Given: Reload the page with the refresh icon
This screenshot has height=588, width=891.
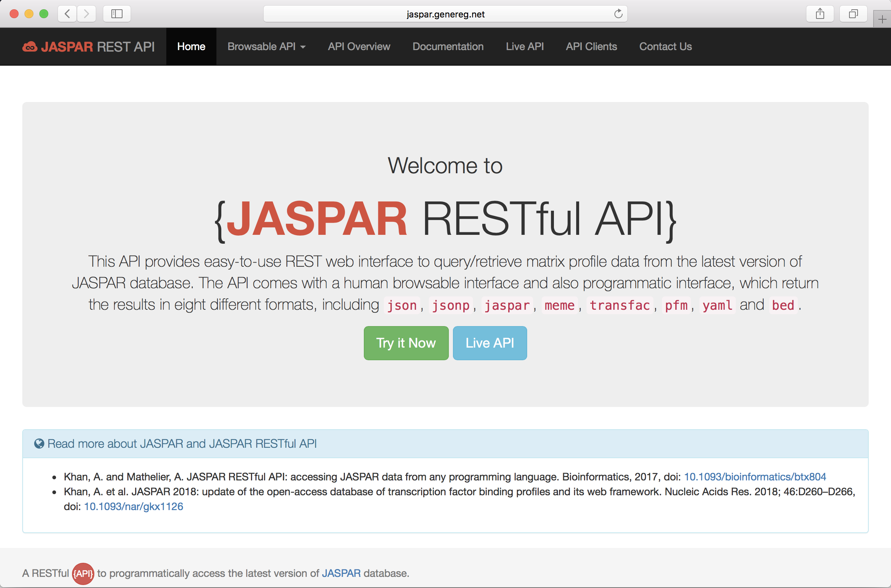Looking at the screenshot, I should tap(618, 14).
